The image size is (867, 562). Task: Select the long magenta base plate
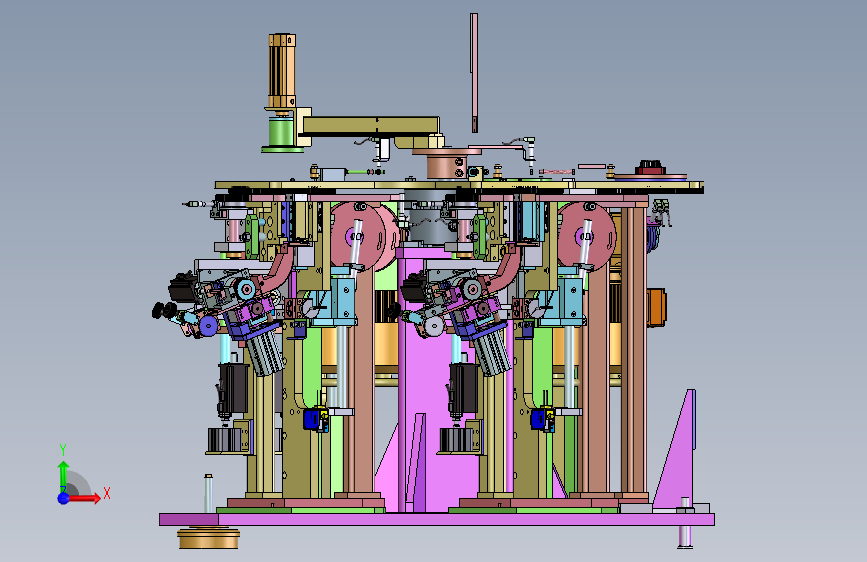(x=437, y=519)
